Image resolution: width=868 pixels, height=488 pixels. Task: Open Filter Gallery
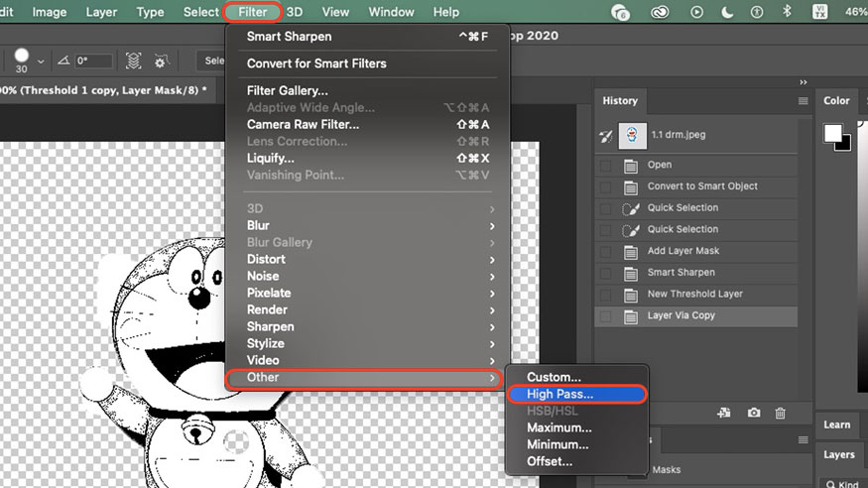(368, 90)
